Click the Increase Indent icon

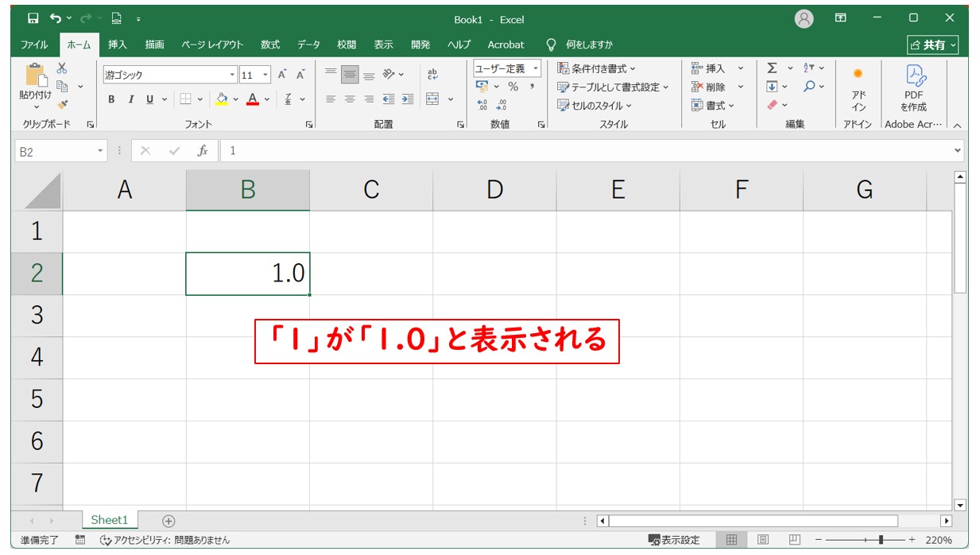[407, 99]
